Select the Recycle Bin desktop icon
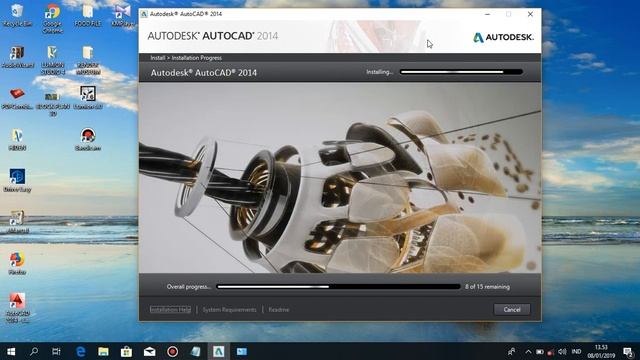 [17, 16]
